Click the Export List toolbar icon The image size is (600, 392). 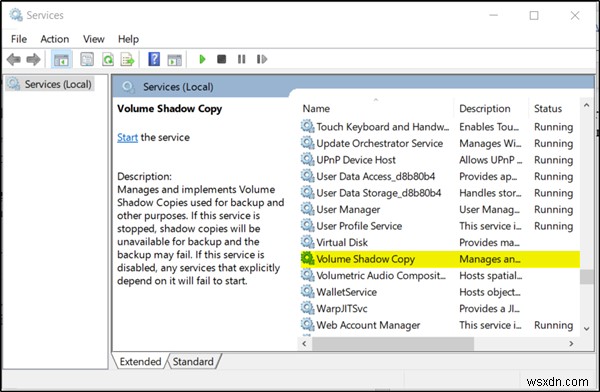(x=127, y=59)
